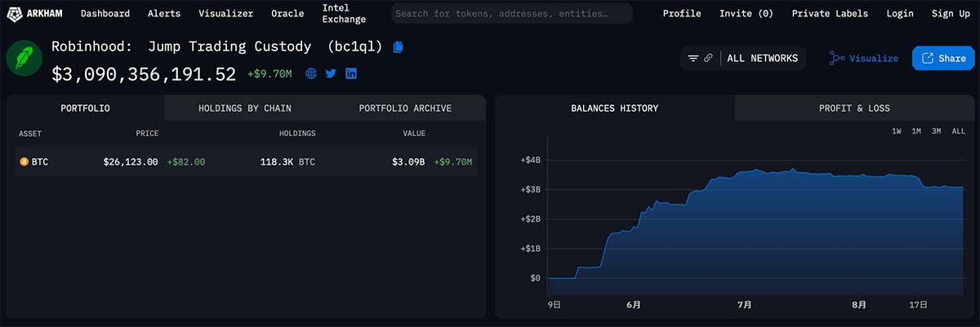The height and width of the screenshot is (327, 980).
Task: Select the PROFIT & LOSS tab
Action: (854, 108)
